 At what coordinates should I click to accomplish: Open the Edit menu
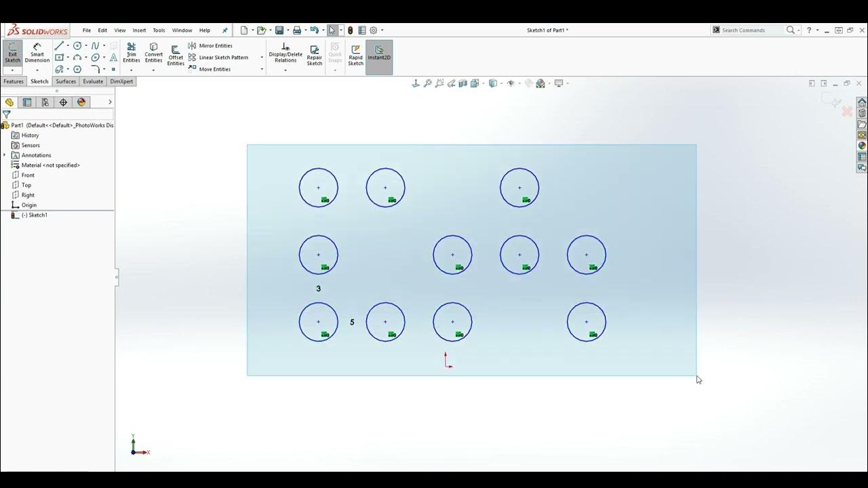pyautogui.click(x=102, y=30)
